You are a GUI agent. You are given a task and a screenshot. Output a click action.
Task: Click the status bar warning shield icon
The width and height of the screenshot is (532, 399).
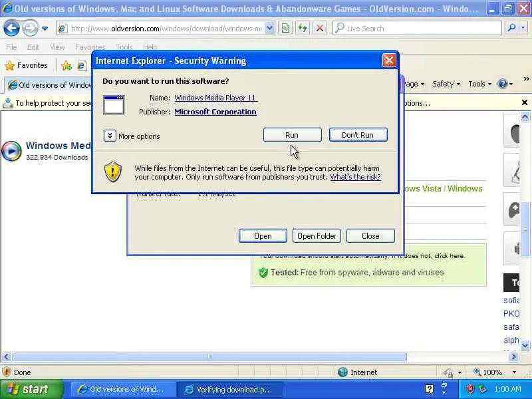point(7,372)
